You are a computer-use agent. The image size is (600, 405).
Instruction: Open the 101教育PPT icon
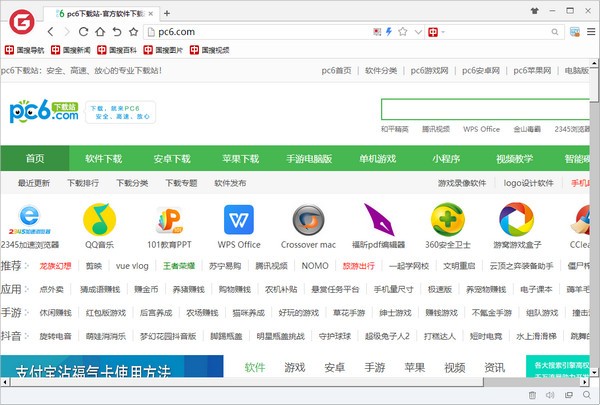168,219
